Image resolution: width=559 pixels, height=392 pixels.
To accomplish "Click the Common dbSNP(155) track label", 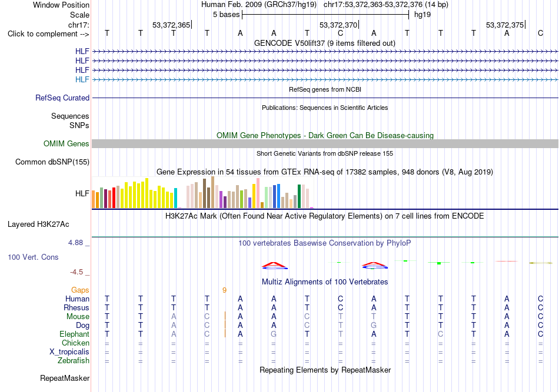I will click(52, 162).
